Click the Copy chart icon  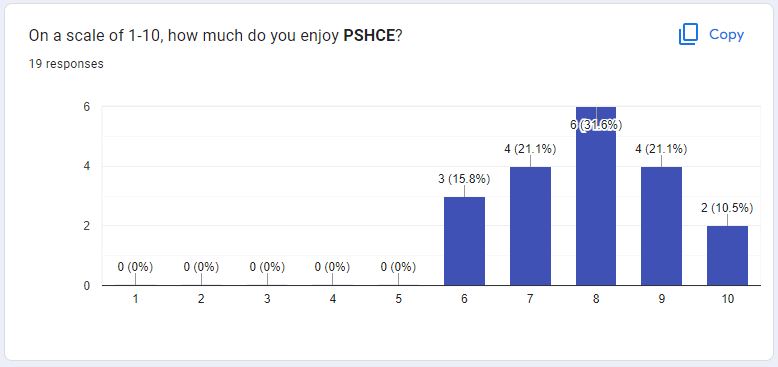[688, 35]
